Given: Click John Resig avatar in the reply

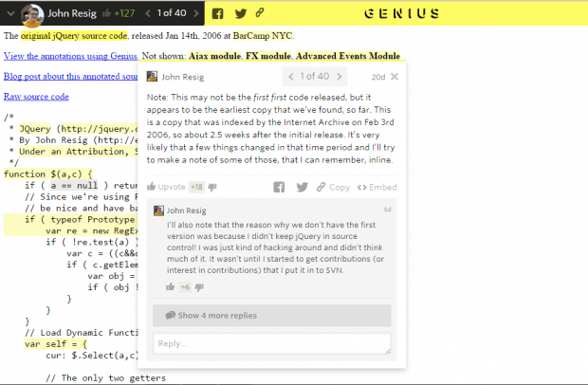Looking at the screenshot, I should coord(158,211).
